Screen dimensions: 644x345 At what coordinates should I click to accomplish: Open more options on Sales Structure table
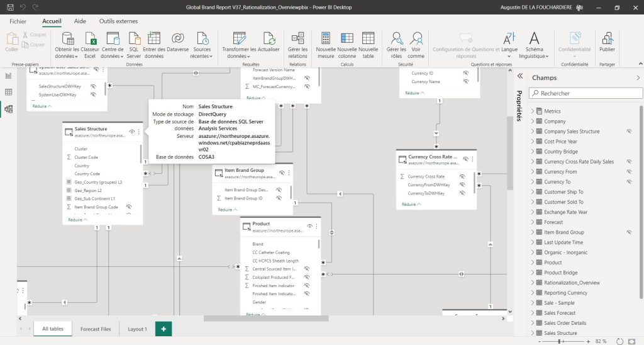click(x=139, y=132)
